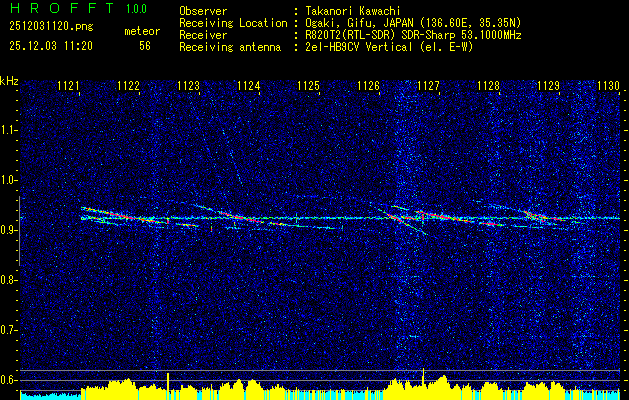Click the Receiving Location label
This screenshot has height=400, width=629.
tap(233, 23)
